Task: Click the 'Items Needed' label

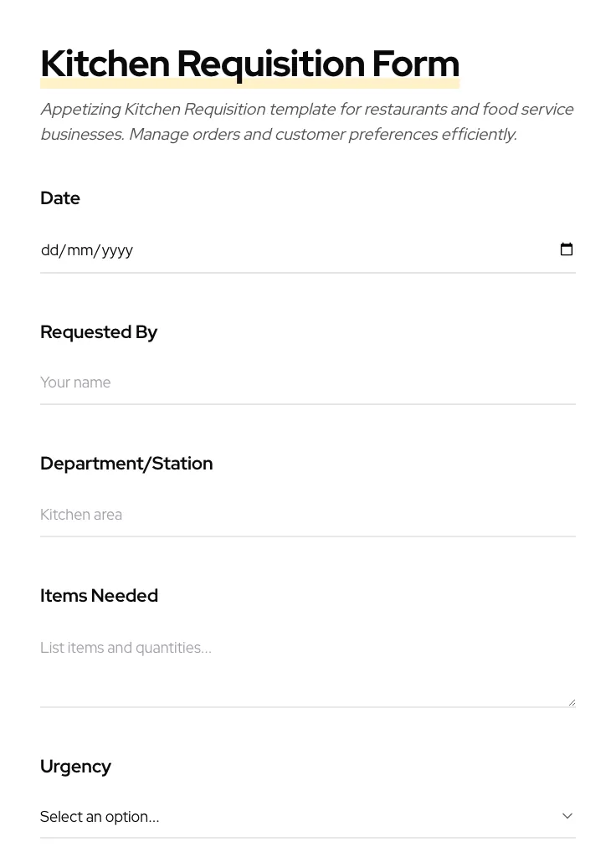Action: [99, 596]
